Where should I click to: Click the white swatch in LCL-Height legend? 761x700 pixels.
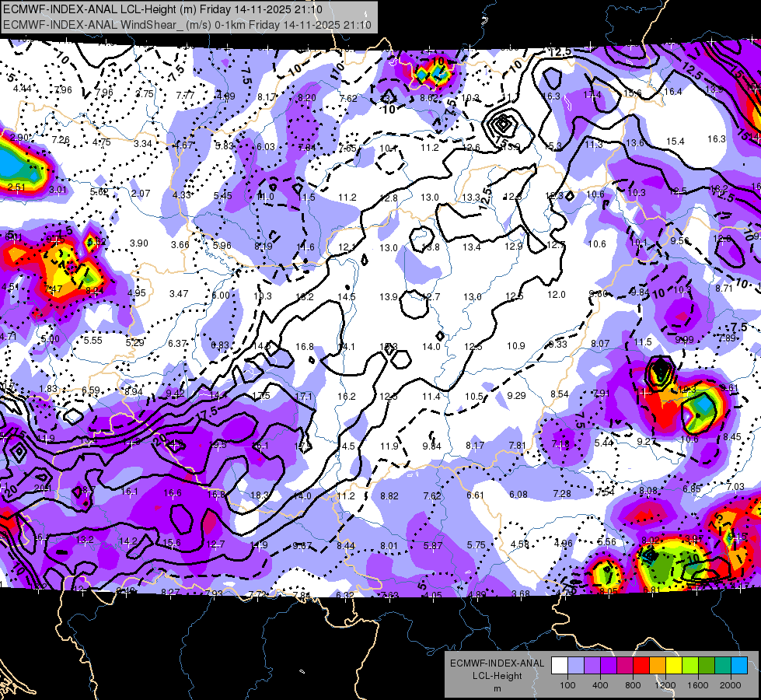[x=560, y=666]
